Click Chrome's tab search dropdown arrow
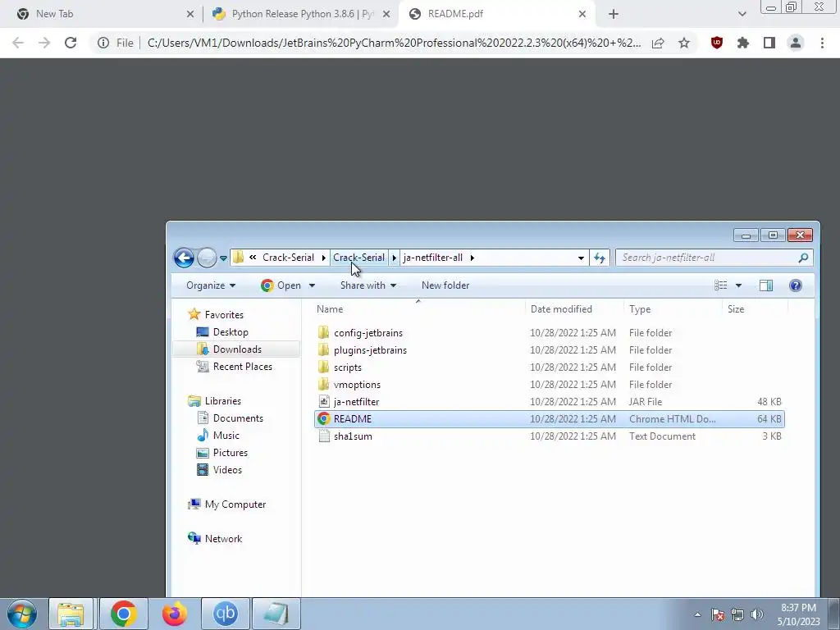 [x=742, y=15]
